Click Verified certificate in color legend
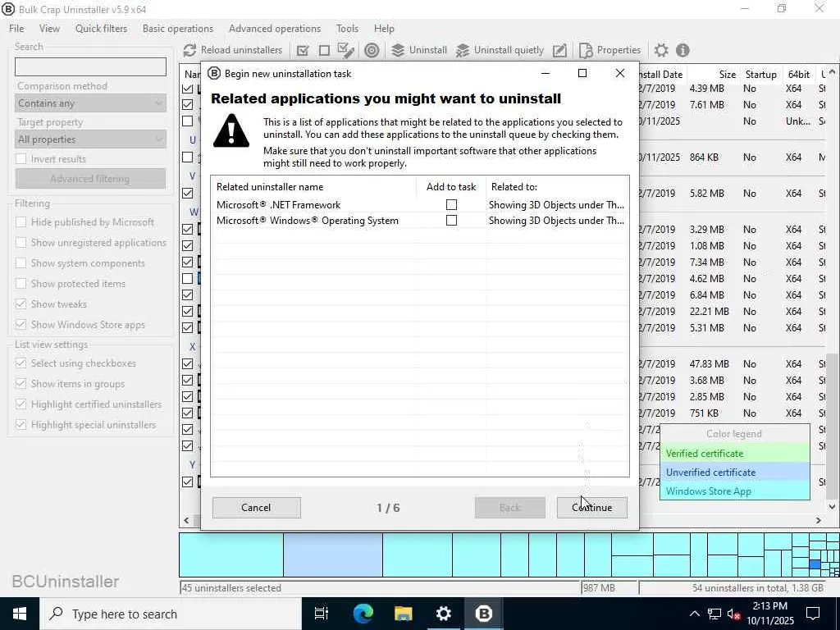840x630 pixels. point(734,453)
